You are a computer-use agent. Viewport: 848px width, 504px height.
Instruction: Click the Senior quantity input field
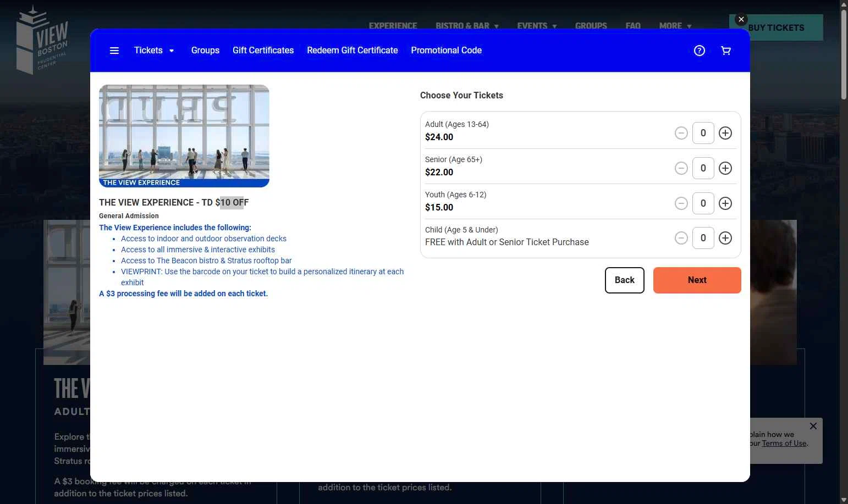coord(703,168)
